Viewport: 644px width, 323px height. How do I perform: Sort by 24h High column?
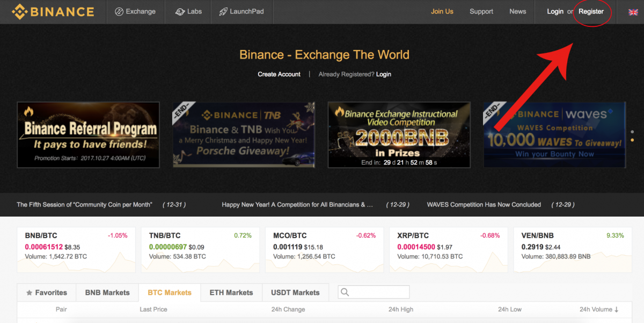coord(401,310)
